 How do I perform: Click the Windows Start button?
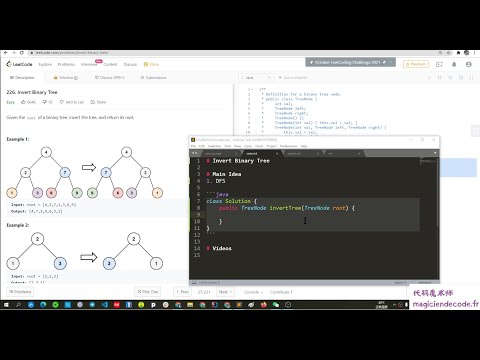pos(6,305)
